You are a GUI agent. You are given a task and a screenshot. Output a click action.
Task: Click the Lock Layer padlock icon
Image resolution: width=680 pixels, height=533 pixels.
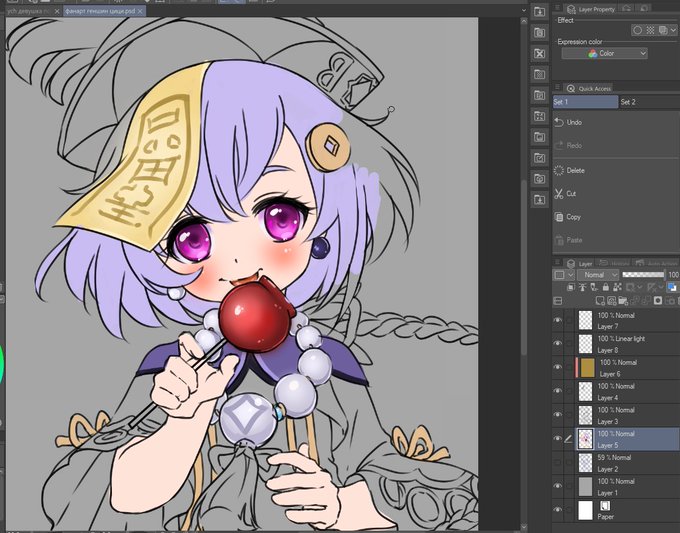(606, 287)
